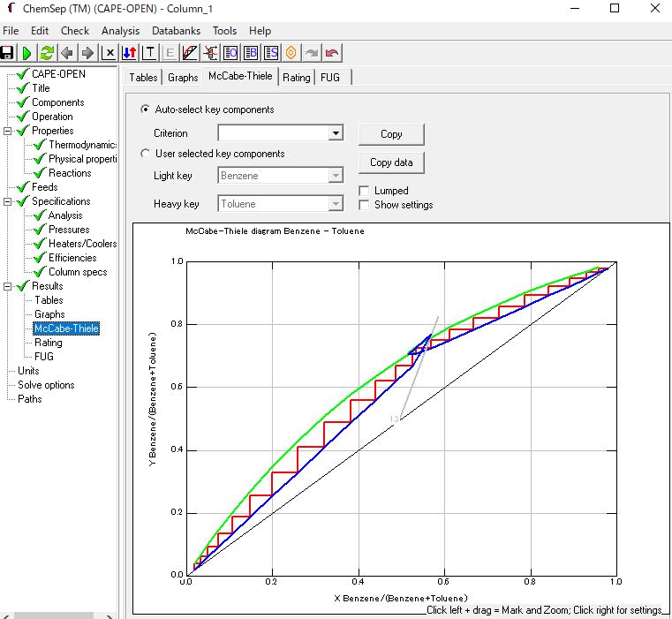This screenshot has height=619, width=672.
Task: Open the Check menu
Action: click(x=75, y=31)
